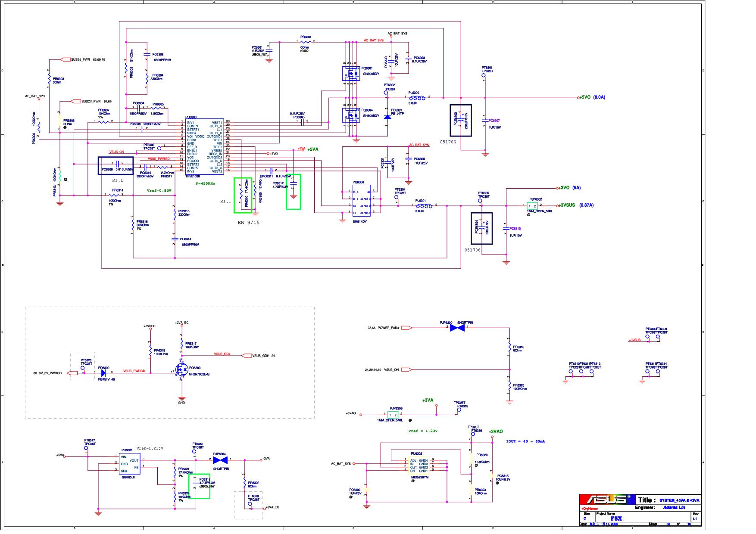The width and height of the screenshot is (756, 534).
Task: Select the 3V_5V_PWRGD port symbol
Action: click(x=72, y=373)
